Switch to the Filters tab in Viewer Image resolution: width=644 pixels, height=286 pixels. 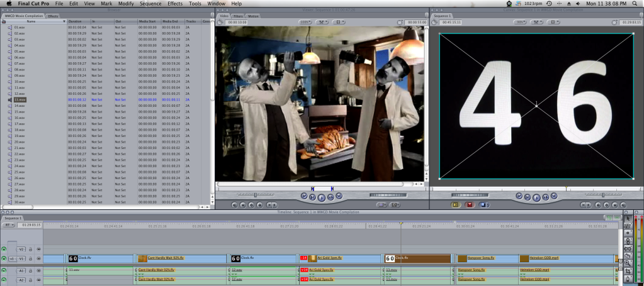(x=238, y=16)
